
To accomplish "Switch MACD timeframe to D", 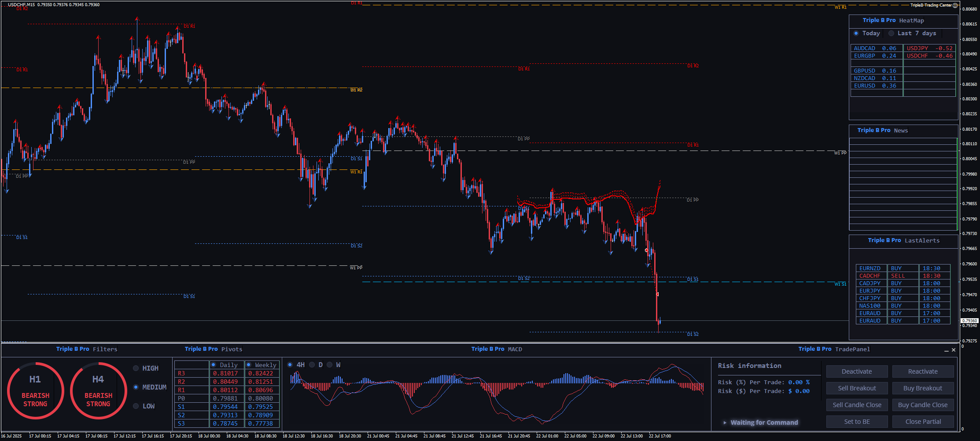I will tap(312, 365).
